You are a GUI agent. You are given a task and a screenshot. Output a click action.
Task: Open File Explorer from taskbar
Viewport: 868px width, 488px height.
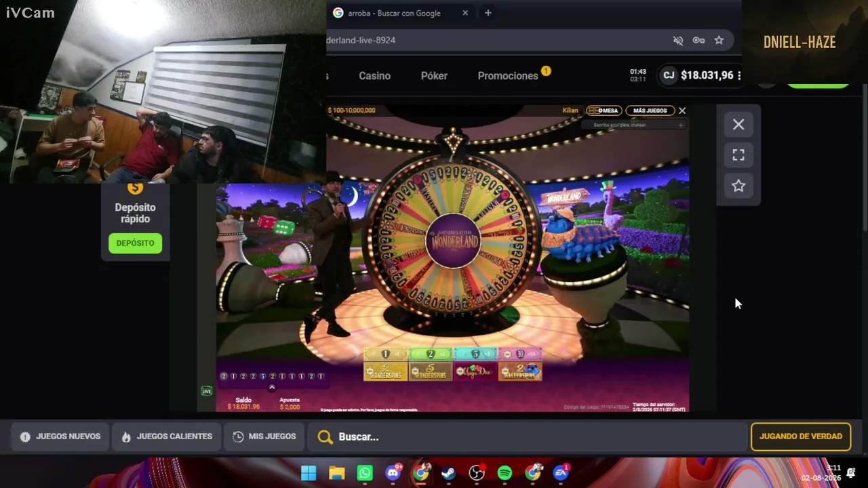337,472
